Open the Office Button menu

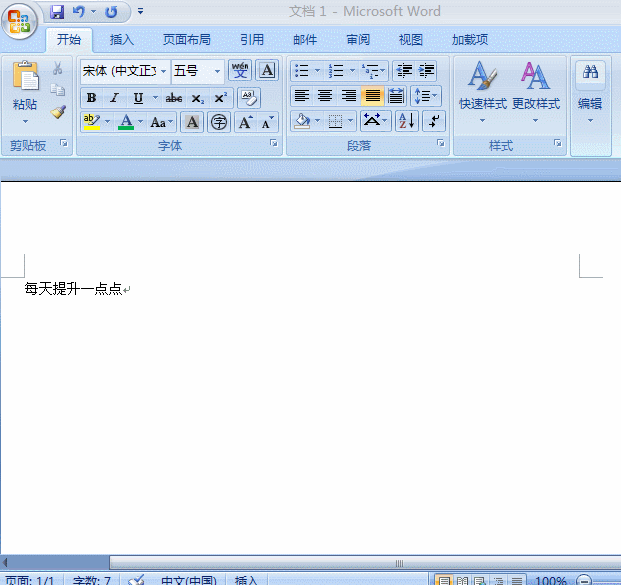pos(19,21)
